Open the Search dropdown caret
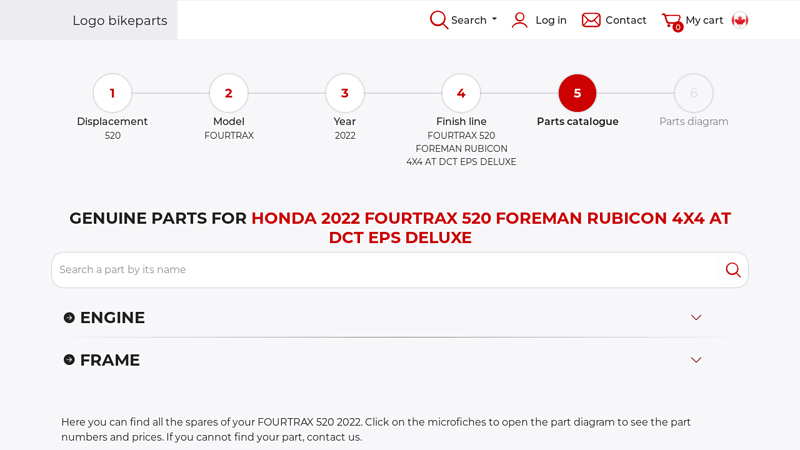800x450 pixels. [494, 19]
